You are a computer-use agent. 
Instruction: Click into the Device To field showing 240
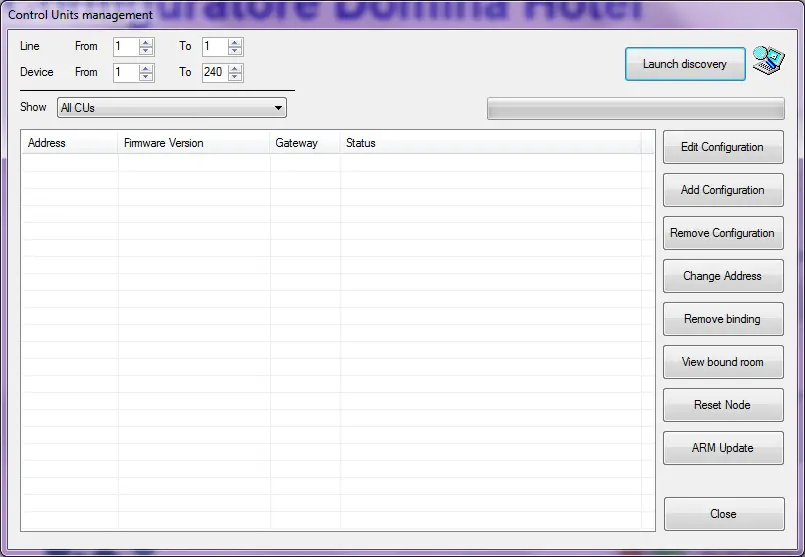pyautogui.click(x=215, y=72)
